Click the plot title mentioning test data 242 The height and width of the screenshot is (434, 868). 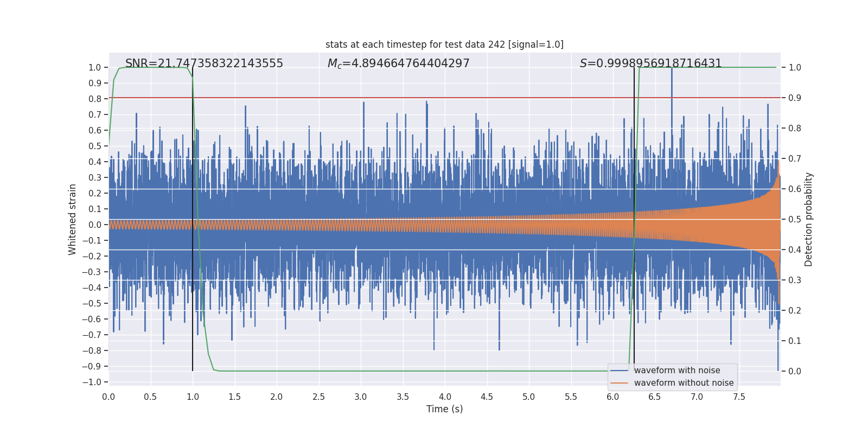tap(444, 44)
